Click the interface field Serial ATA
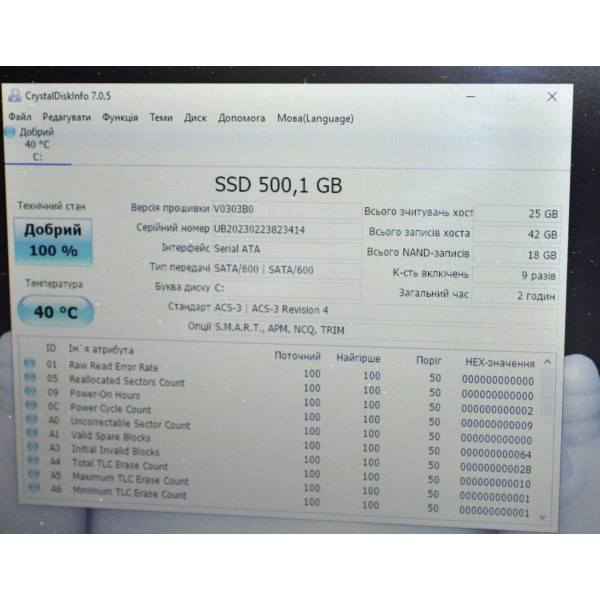The width and height of the screenshot is (600, 600). coord(287,250)
